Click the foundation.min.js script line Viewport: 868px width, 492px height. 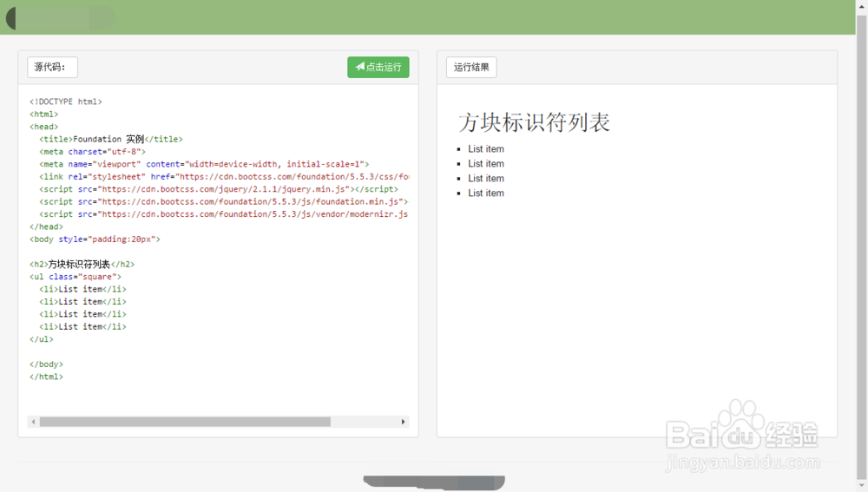pyautogui.click(x=224, y=201)
